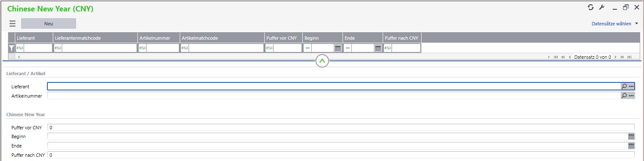Click Lieferantenmatchcode filter text box
Viewport: 644px width, 161px height.
[99, 48]
